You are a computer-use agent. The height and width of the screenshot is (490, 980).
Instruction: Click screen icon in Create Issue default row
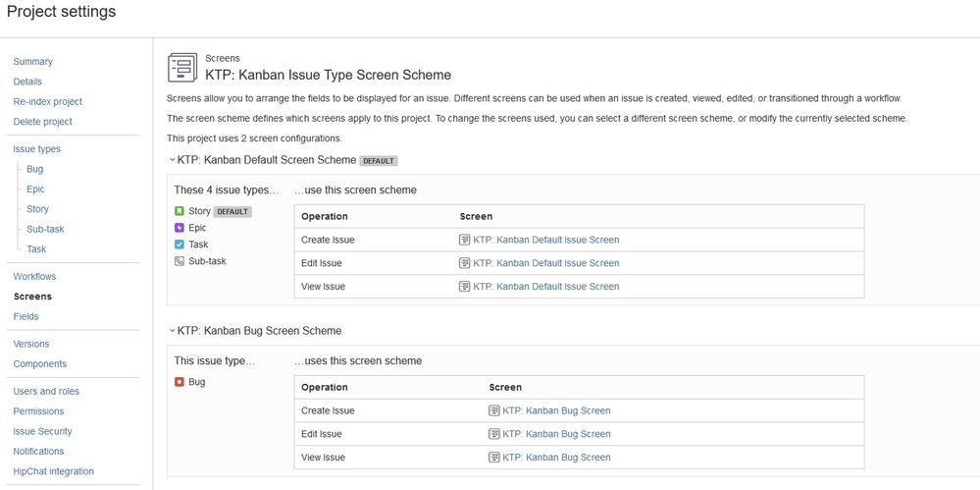click(464, 240)
